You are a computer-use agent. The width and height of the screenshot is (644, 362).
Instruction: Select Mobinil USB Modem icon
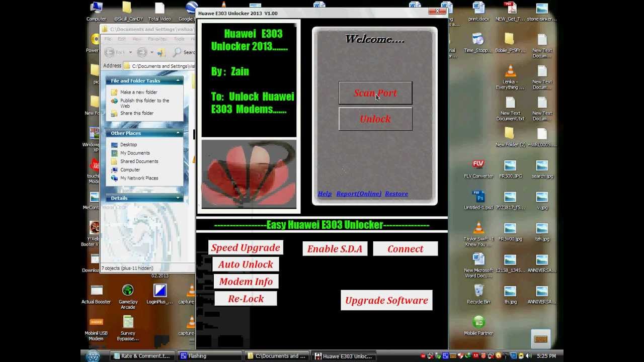point(96,328)
